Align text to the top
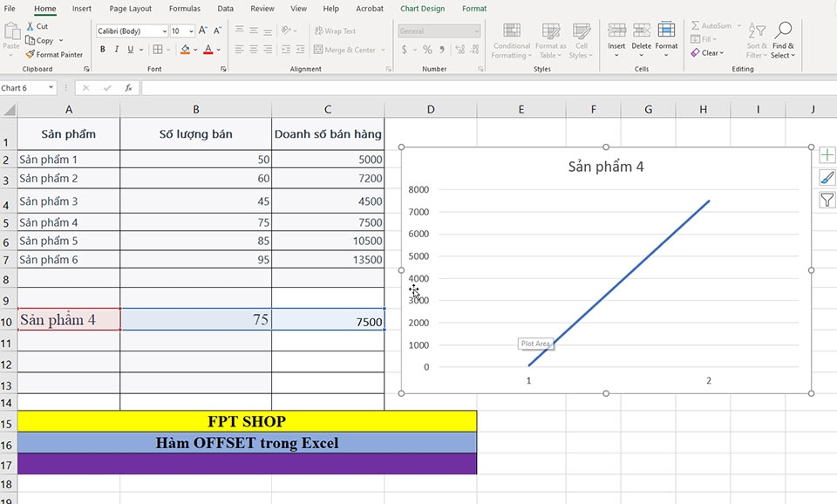837x504 pixels. pyautogui.click(x=240, y=31)
